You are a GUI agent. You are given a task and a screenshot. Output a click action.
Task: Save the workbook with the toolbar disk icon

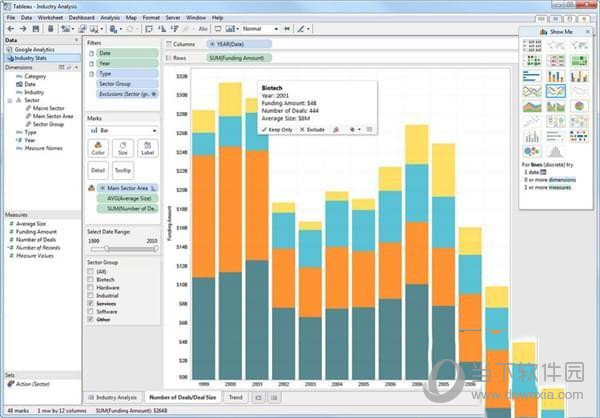(x=36, y=29)
